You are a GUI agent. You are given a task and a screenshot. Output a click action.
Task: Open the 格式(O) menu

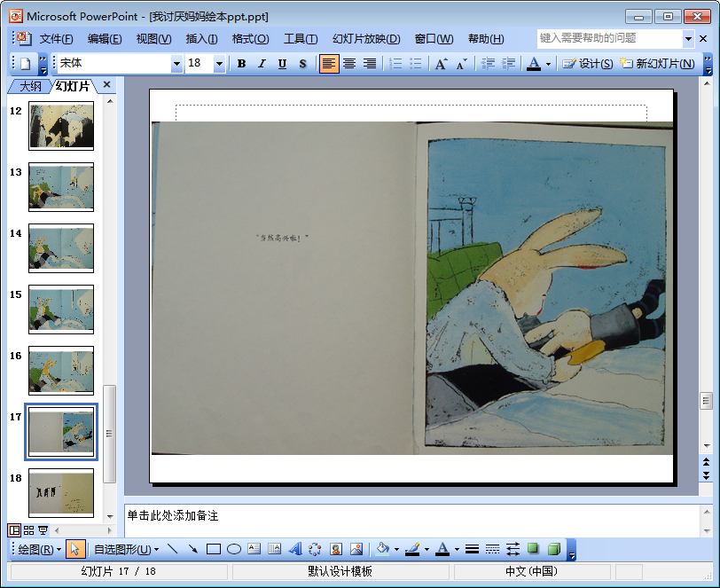[x=250, y=39]
